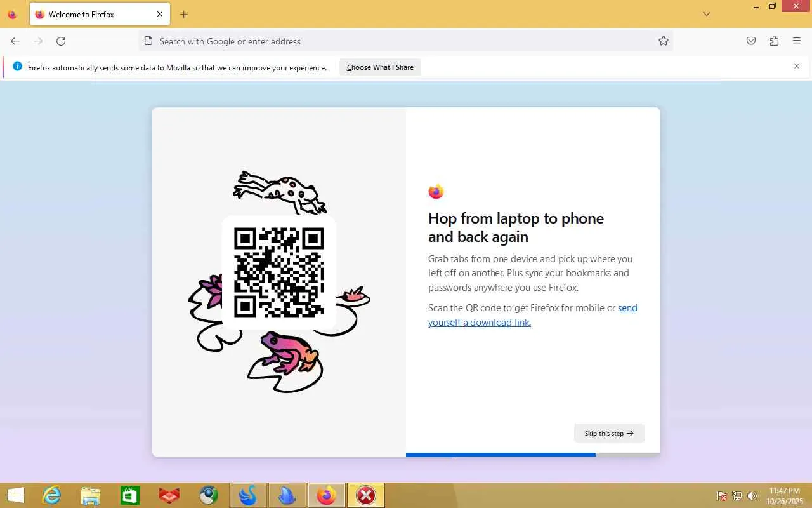Open the taskbar clock showing 11:47 PM
This screenshot has width=812, height=508.
[x=785, y=496]
